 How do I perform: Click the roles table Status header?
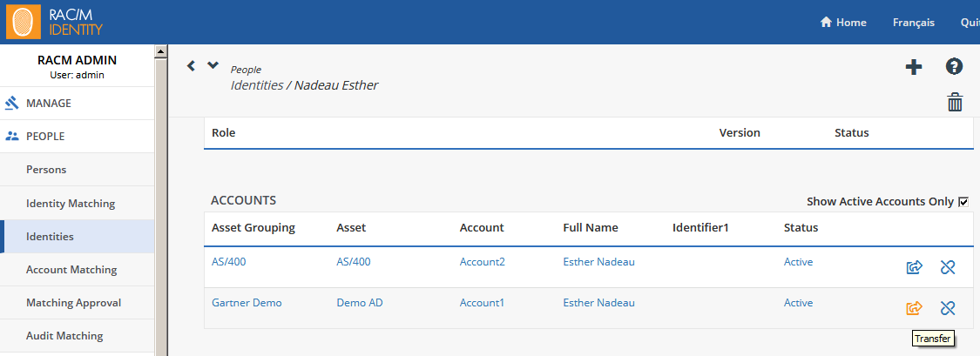tap(851, 133)
